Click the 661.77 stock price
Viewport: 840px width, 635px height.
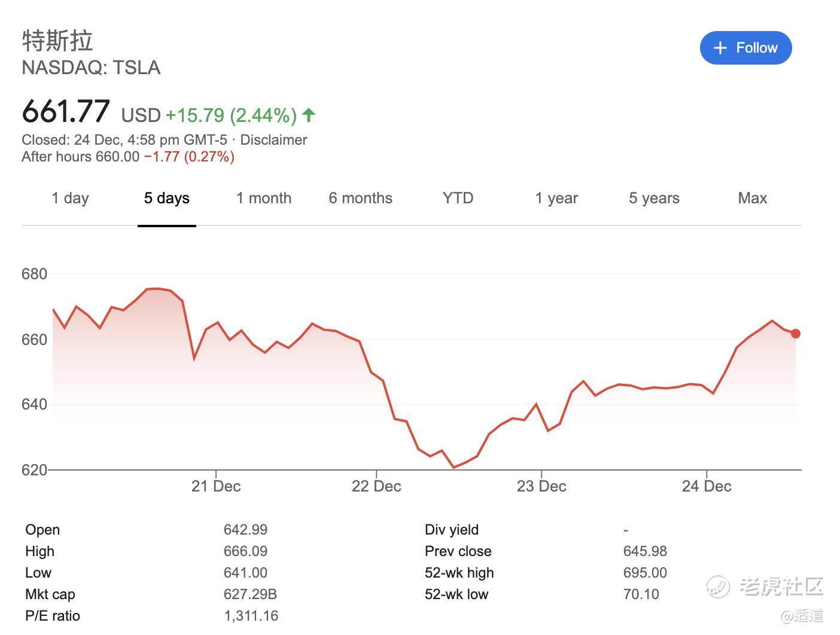pyautogui.click(x=66, y=111)
